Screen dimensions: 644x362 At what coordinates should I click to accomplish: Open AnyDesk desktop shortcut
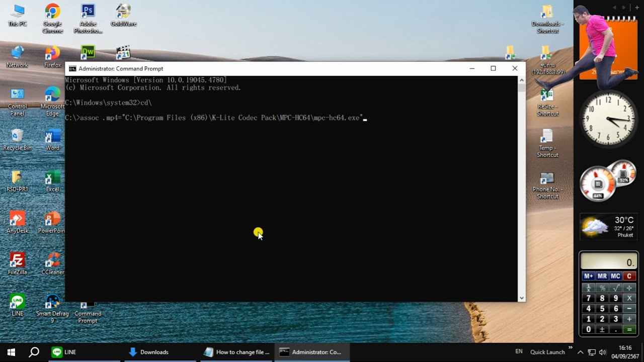[x=17, y=222]
